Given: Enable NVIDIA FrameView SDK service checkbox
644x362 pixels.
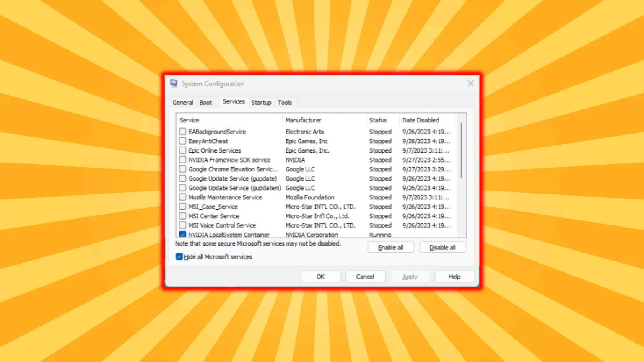Looking at the screenshot, I should coord(182,160).
